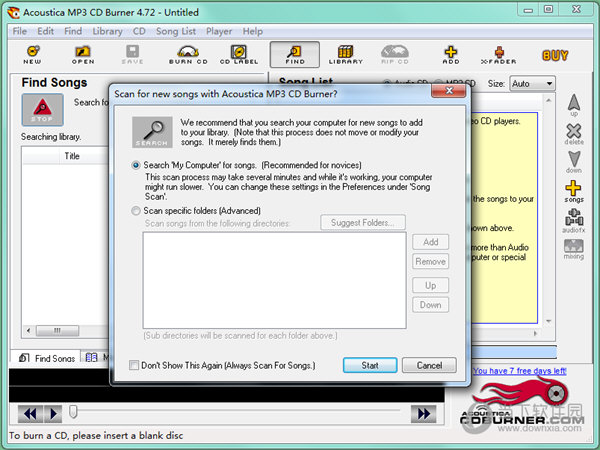The height and width of the screenshot is (450, 600).
Task: Close the scan dialog with red X
Action: click(448, 91)
